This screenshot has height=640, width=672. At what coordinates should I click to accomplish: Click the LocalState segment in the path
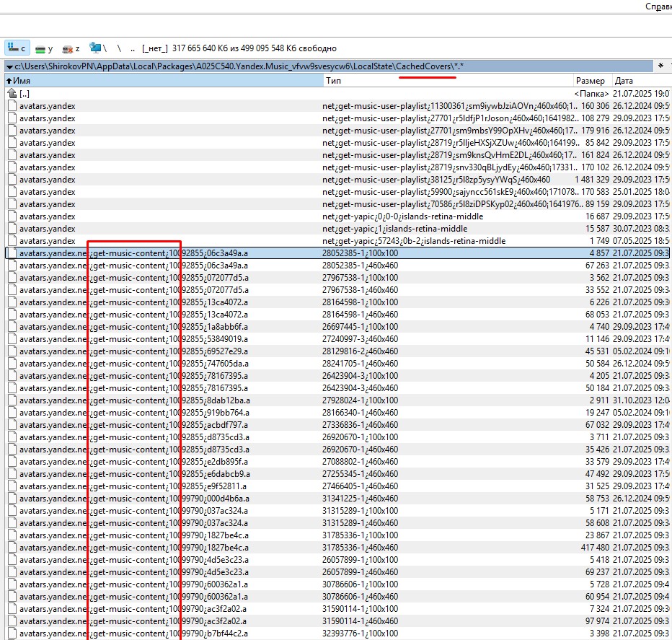(x=374, y=67)
